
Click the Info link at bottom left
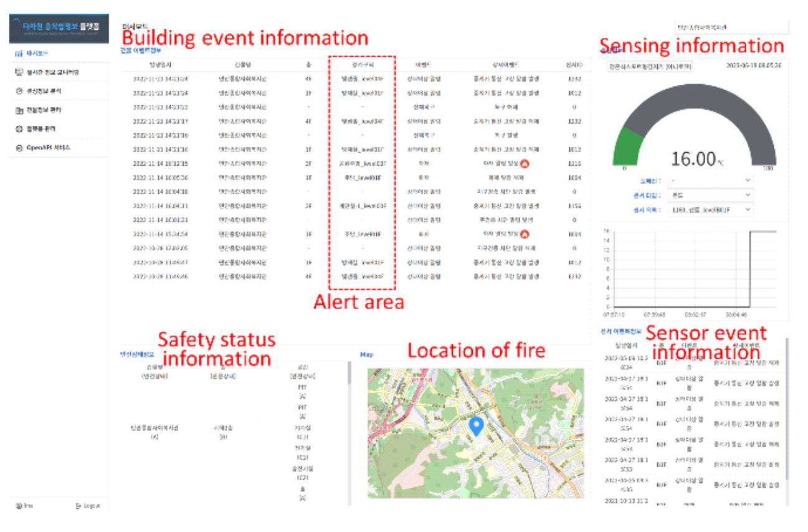click(x=24, y=506)
